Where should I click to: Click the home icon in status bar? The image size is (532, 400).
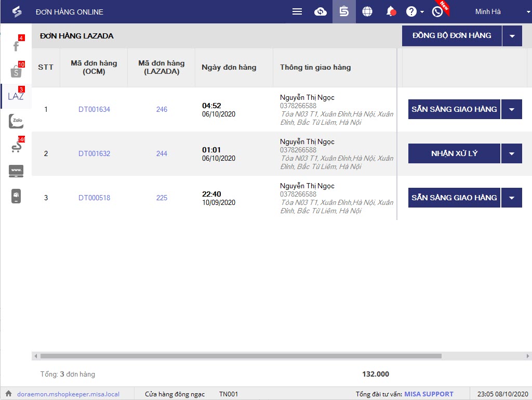coord(8,394)
